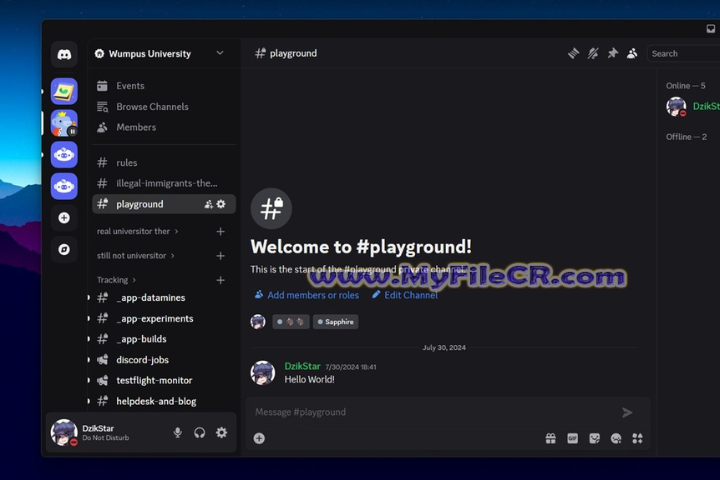Click the upload attachment plus button

pyautogui.click(x=259, y=439)
